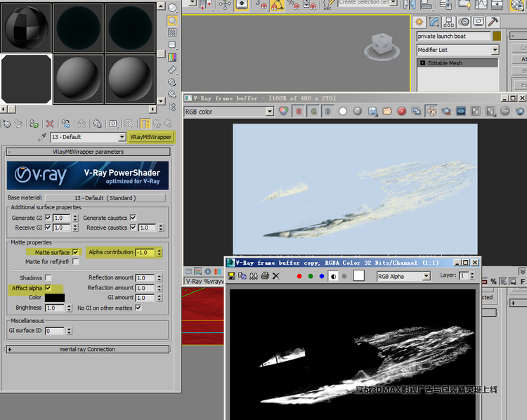Viewport: 527px width, 420px height.
Task: Open Display command panel tab
Action: pos(479,22)
